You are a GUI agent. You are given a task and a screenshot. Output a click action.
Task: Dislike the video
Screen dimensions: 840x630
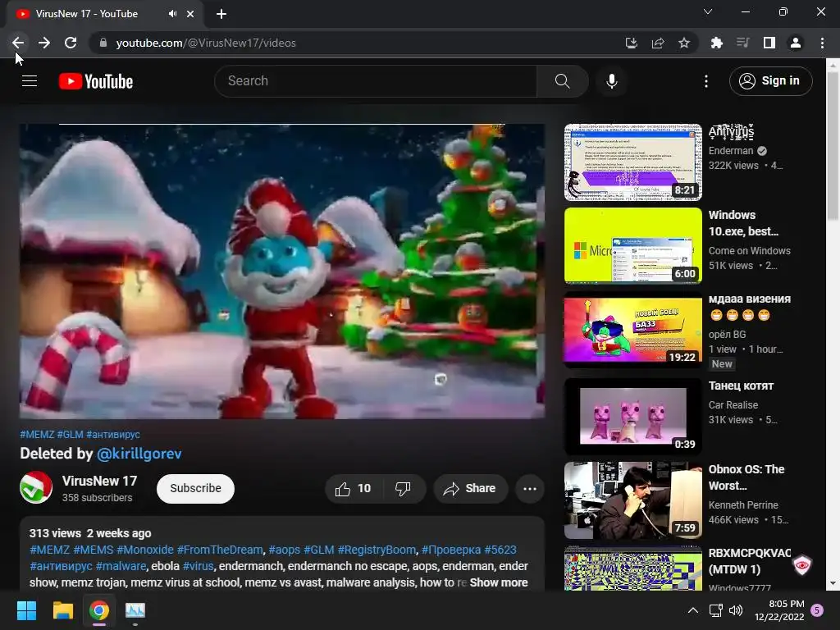point(403,489)
